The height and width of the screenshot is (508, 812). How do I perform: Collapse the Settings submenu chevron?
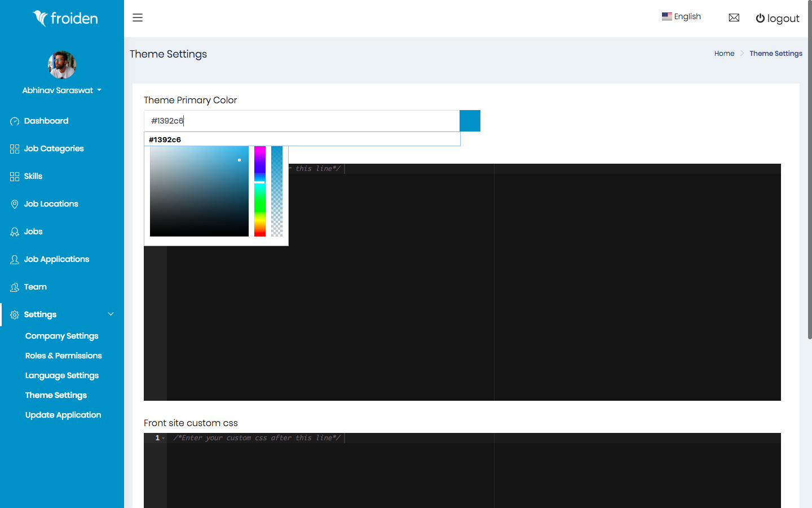pyautogui.click(x=111, y=314)
